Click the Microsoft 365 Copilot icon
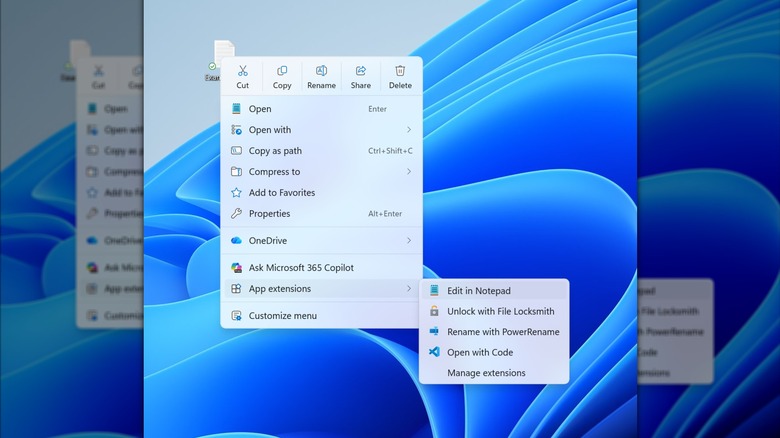The width and height of the screenshot is (780, 438). (236, 268)
